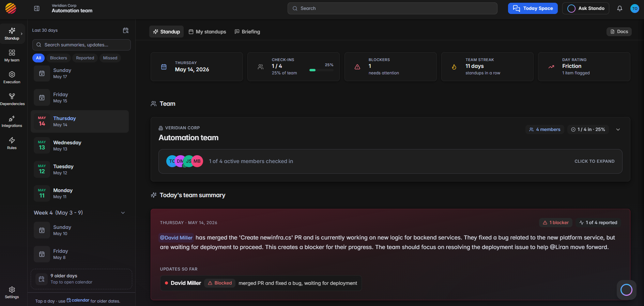Click the TO member avatar in team card

(171, 161)
